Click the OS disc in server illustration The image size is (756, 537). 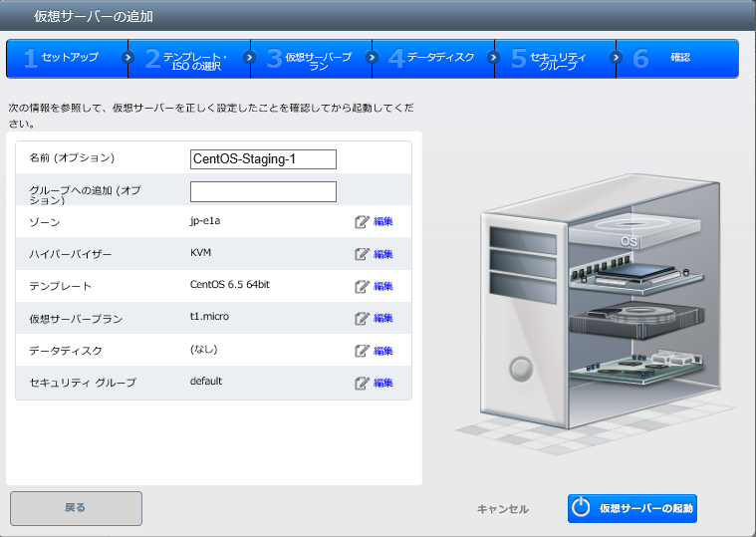(x=630, y=238)
